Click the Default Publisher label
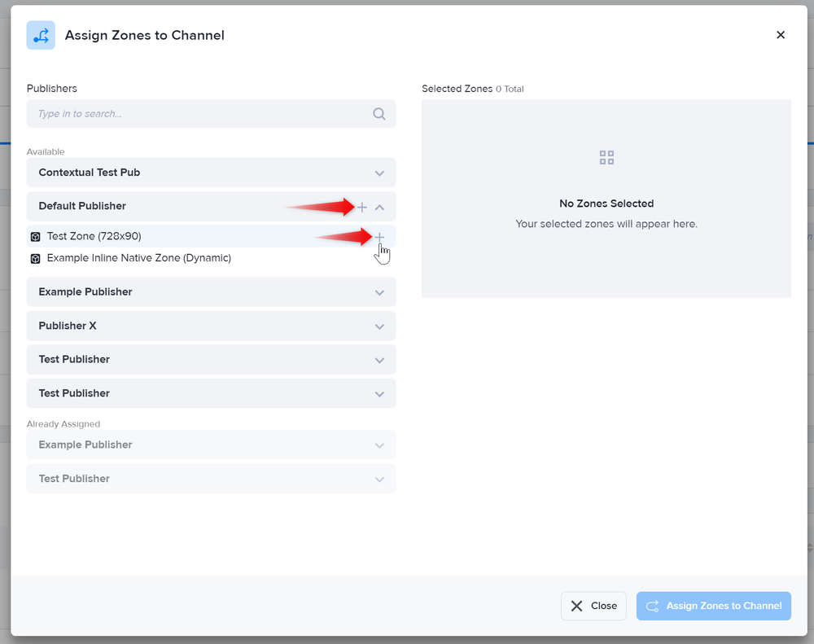This screenshot has height=644, width=814. (82, 206)
